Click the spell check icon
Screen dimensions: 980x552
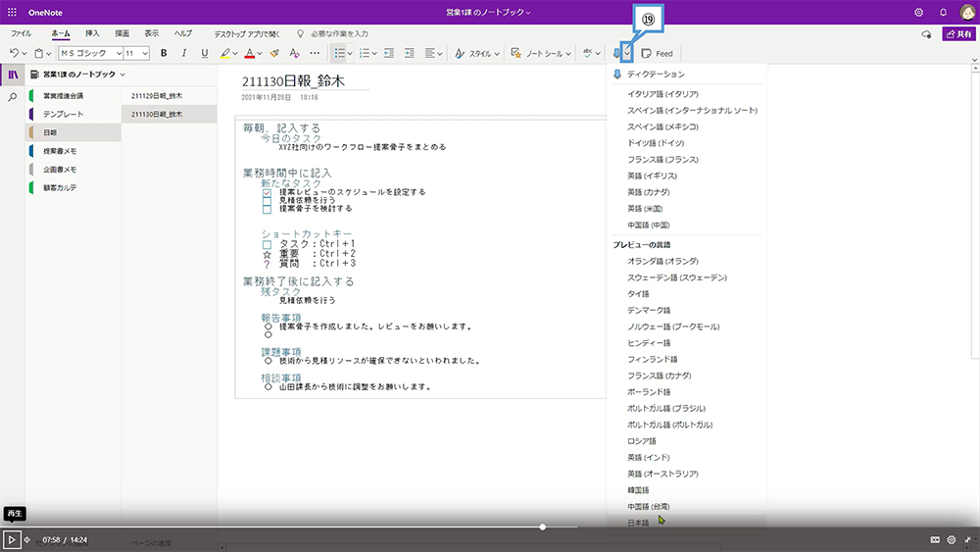pos(587,53)
